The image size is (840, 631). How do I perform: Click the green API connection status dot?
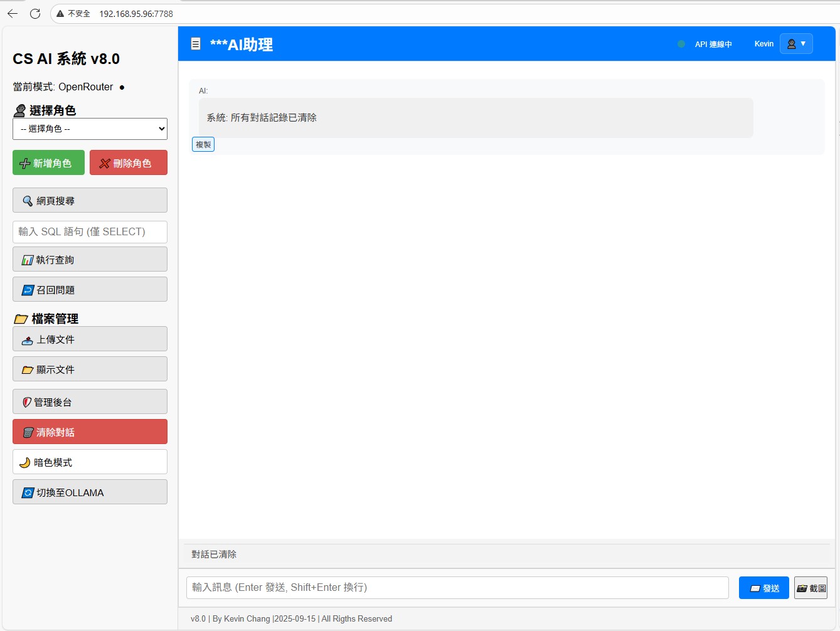coord(681,44)
